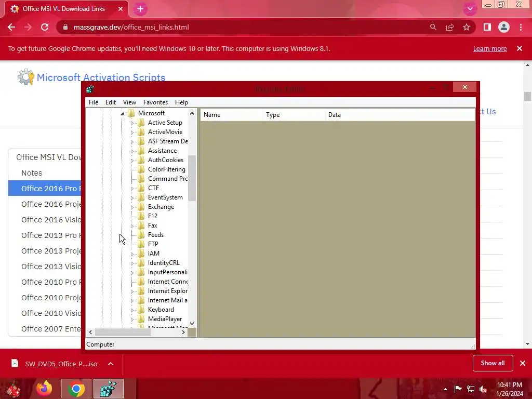Expand the Active Setup key
Viewport: 532px width, 399px height.
tap(132, 123)
